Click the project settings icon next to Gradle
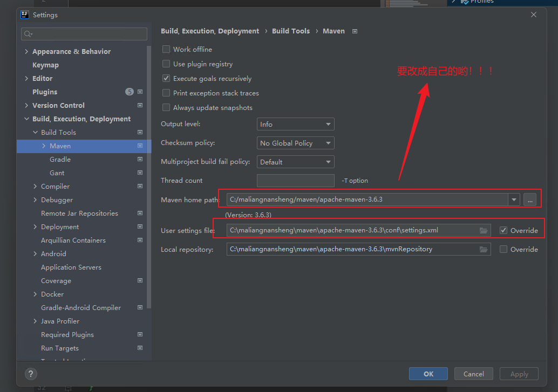 (140, 160)
